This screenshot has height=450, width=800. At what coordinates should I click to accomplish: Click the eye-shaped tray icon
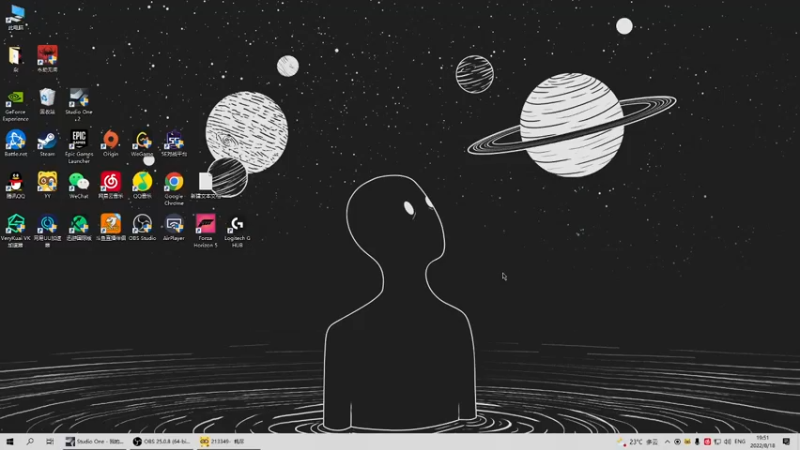click(x=677, y=442)
